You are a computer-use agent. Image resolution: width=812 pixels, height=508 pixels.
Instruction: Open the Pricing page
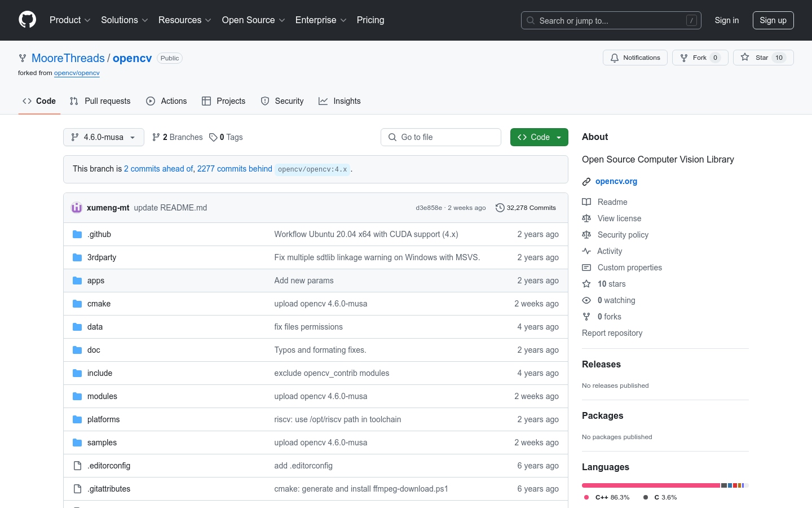tap(370, 20)
